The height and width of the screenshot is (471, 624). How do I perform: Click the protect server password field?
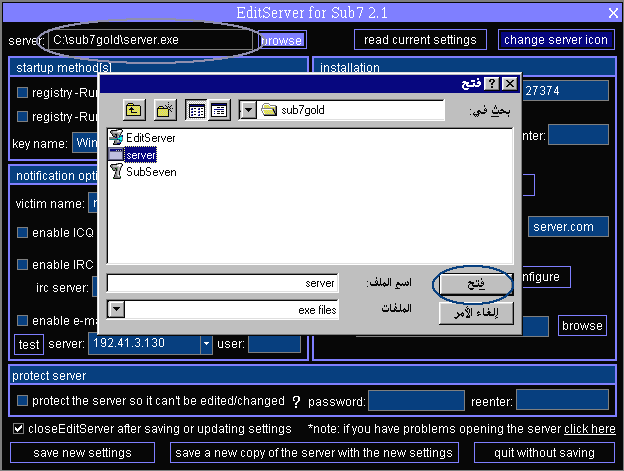[x=416, y=401]
